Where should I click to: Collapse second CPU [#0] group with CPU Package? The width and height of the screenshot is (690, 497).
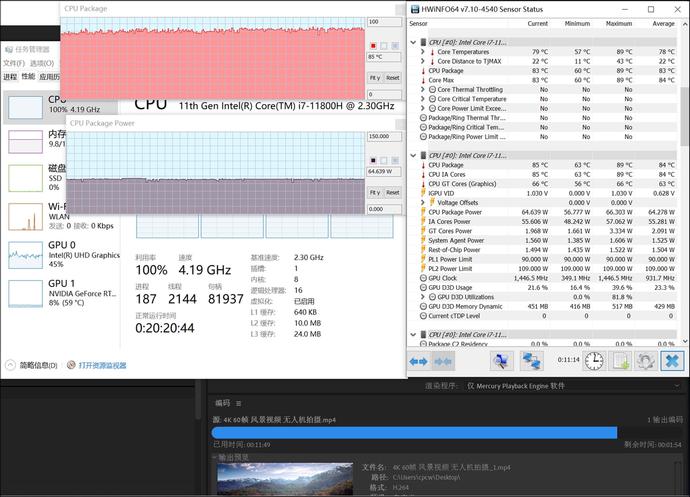[x=413, y=155]
